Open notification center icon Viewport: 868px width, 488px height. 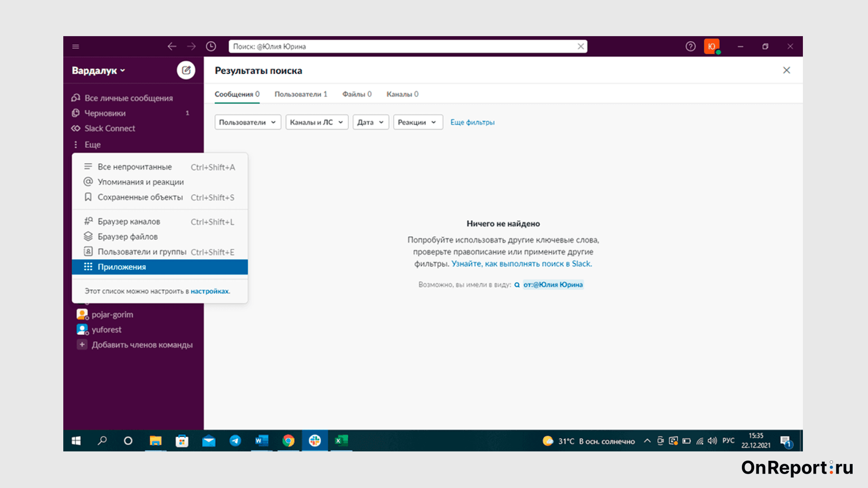(x=786, y=441)
